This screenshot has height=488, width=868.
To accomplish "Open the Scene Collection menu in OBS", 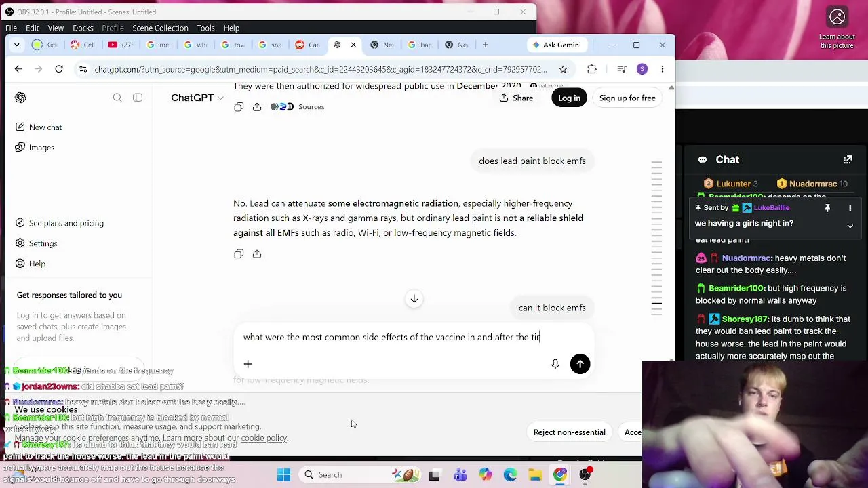I will [x=160, y=28].
